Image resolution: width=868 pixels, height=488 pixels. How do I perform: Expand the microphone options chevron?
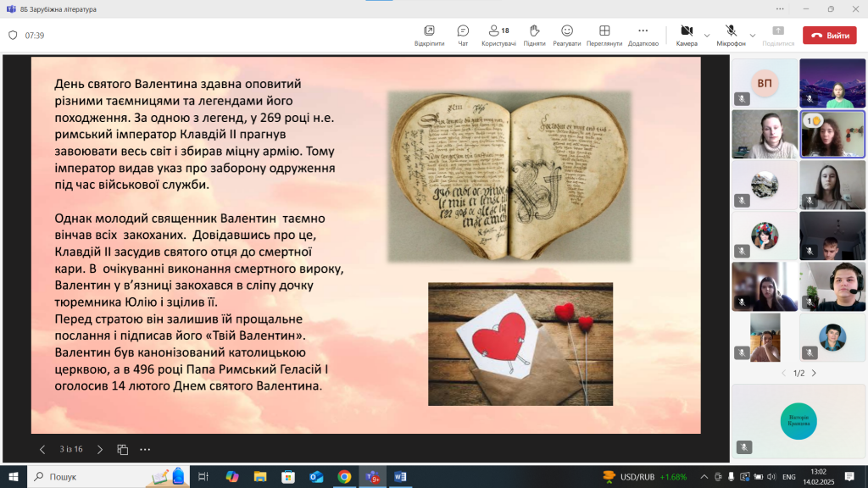[x=753, y=35]
